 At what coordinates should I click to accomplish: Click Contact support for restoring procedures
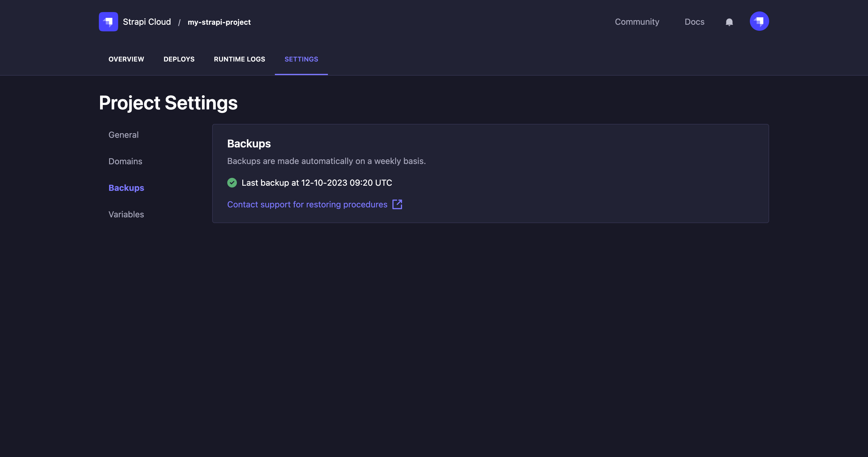307,205
